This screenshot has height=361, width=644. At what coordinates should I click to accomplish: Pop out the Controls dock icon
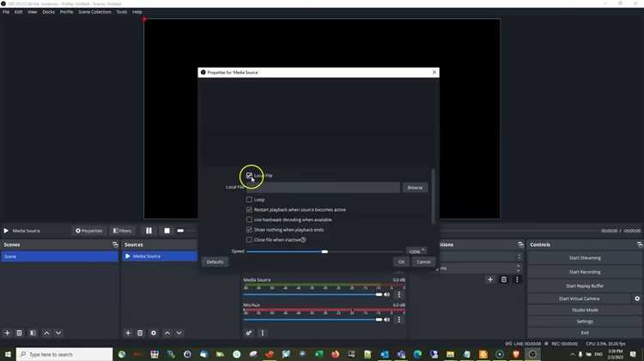point(640,244)
